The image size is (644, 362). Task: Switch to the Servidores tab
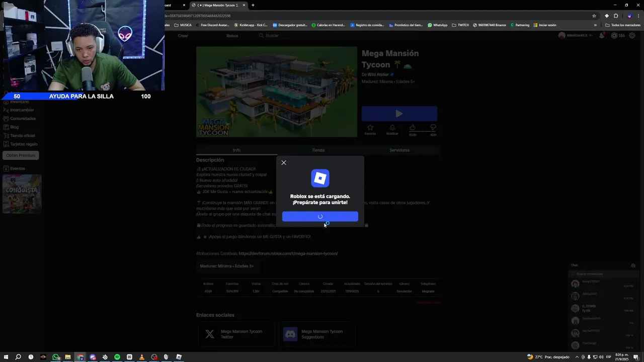pos(399,150)
